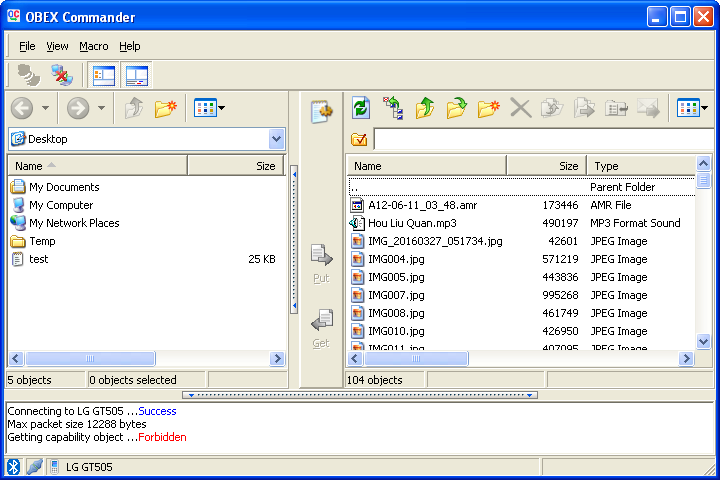Select IMG010.jpg in remote list
Viewport: 720px width, 480px height.
pos(522,331)
